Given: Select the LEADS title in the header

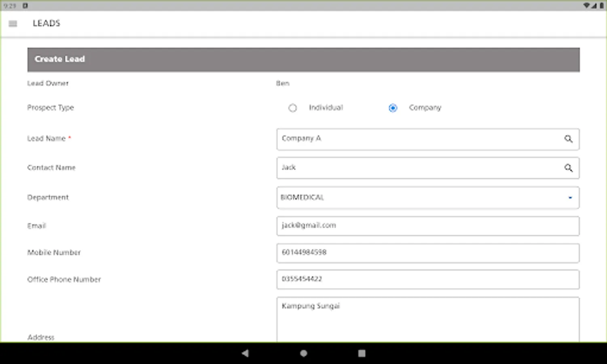Looking at the screenshot, I should [46, 23].
